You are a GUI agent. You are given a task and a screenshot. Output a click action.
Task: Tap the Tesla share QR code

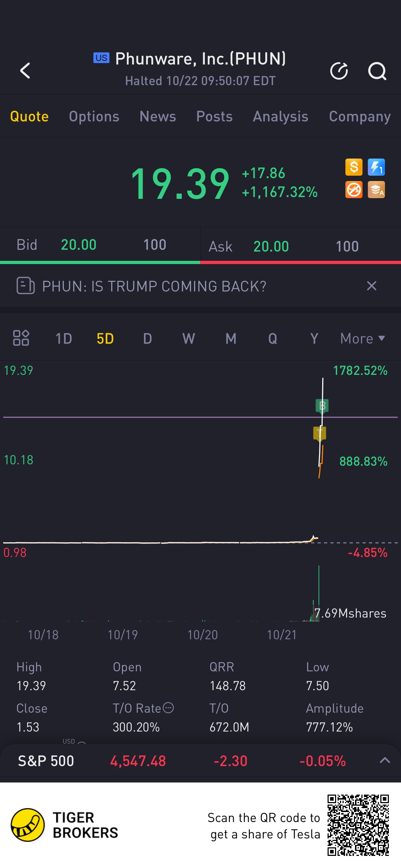tap(358, 825)
